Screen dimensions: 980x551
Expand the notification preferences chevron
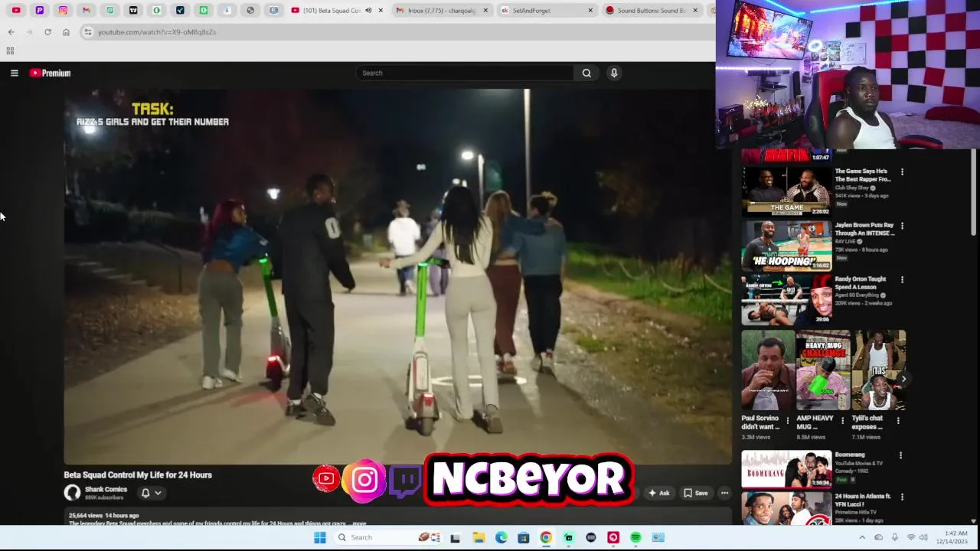pos(158,493)
